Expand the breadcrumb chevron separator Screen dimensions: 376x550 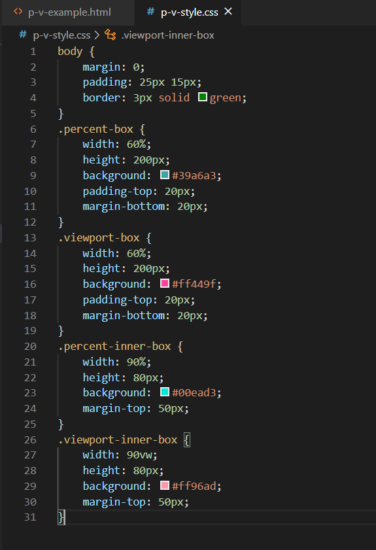(97, 35)
